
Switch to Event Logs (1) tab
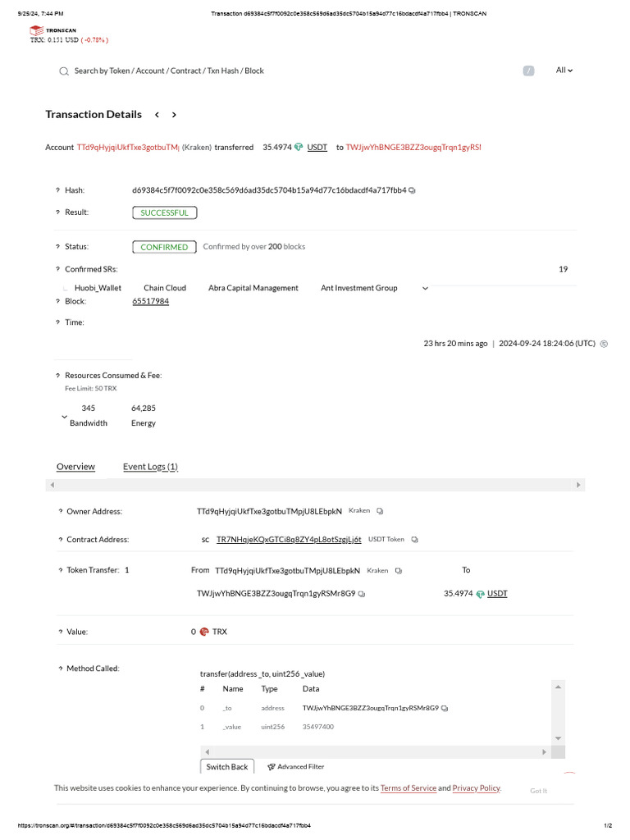click(151, 467)
